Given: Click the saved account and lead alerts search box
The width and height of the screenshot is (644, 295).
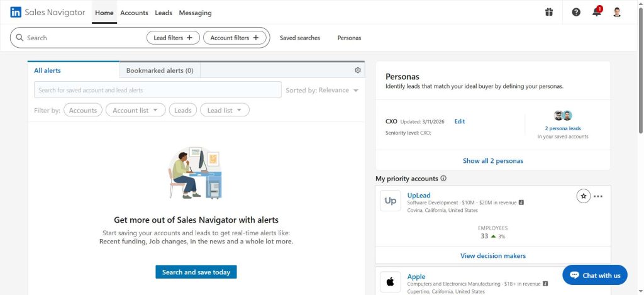Looking at the screenshot, I should tap(157, 90).
